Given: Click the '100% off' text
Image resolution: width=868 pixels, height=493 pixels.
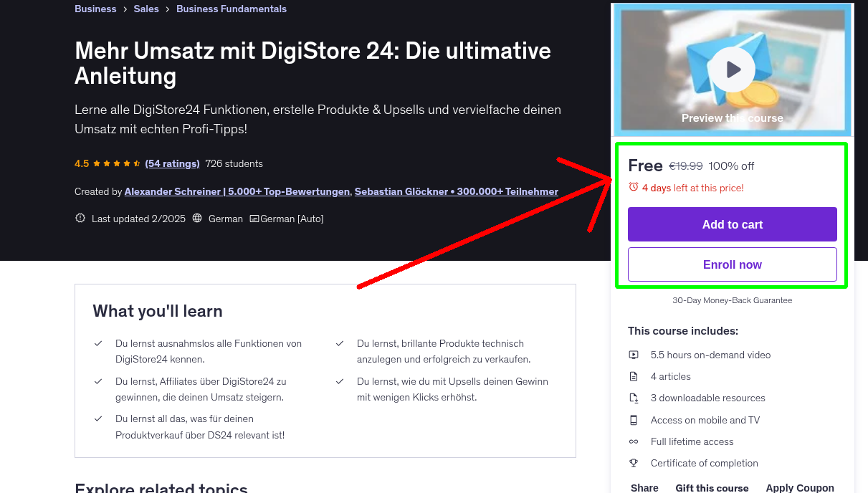Looking at the screenshot, I should pyautogui.click(x=731, y=166).
